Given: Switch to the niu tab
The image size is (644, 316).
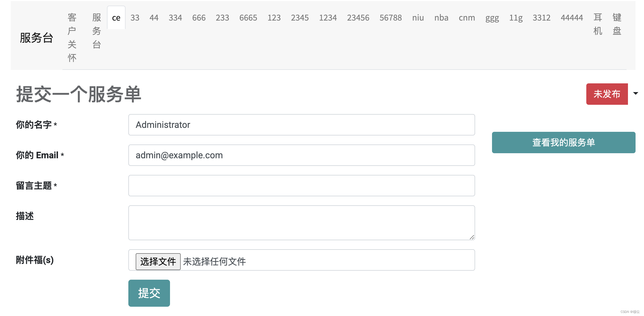Looking at the screenshot, I should (x=418, y=18).
